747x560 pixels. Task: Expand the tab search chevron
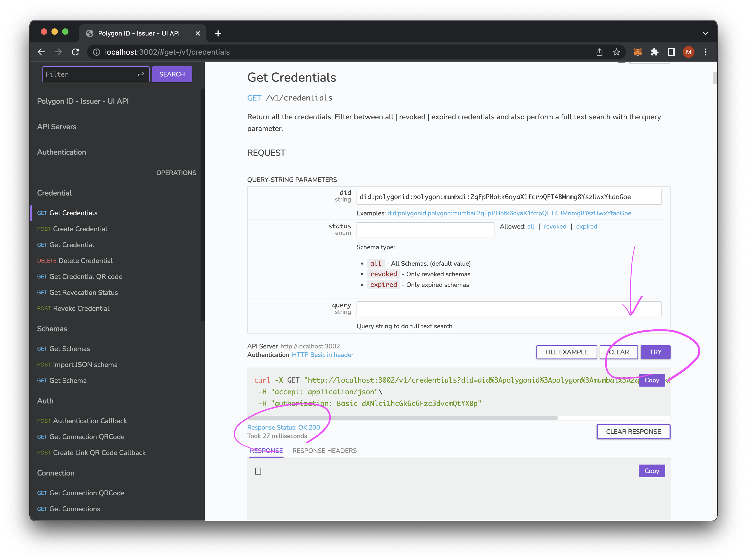705,33
